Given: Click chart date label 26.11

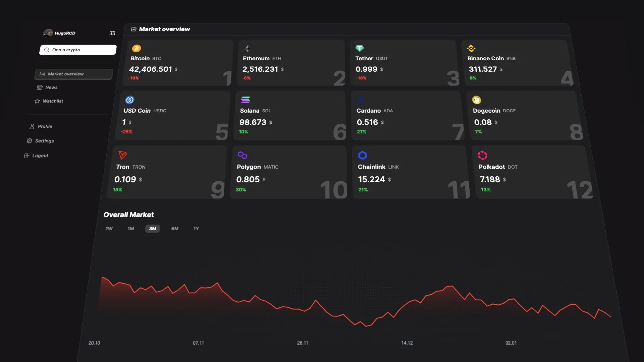Looking at the screenshot, I should coord(303,343).
